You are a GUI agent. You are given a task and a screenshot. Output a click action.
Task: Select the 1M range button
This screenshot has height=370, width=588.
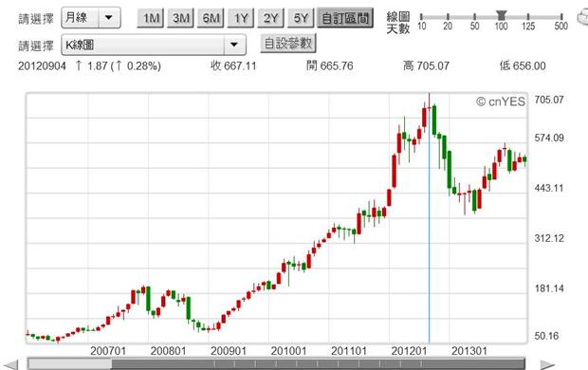(x=151, y=18)
